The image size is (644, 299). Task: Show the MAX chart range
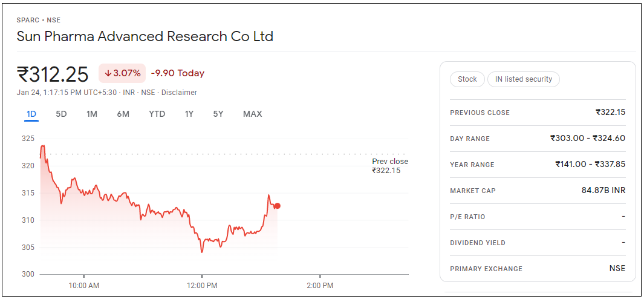tap(253, 114)
